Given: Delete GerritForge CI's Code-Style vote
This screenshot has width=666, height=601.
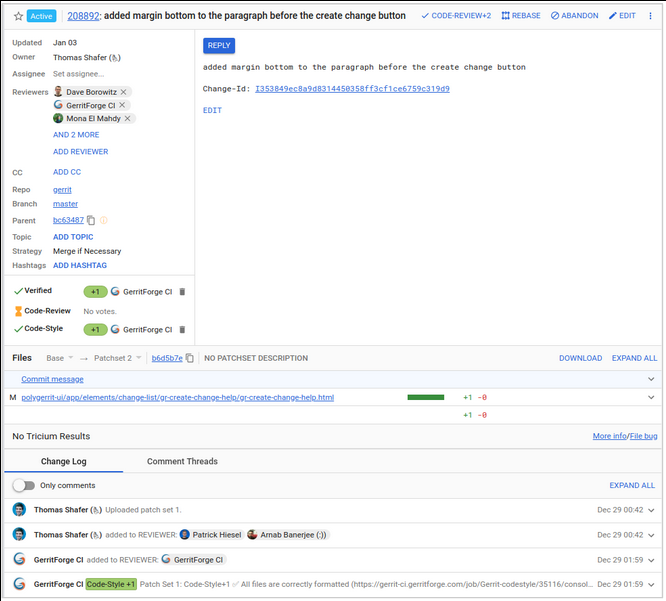Looking at the screenshot, I should [182, 330].
